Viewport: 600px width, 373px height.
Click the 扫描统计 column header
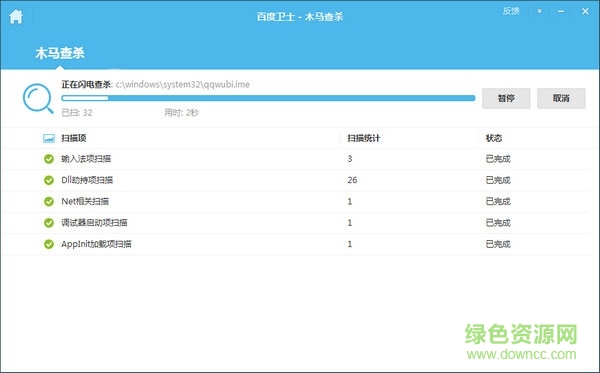pyautogui.click(x=364, y=138)
